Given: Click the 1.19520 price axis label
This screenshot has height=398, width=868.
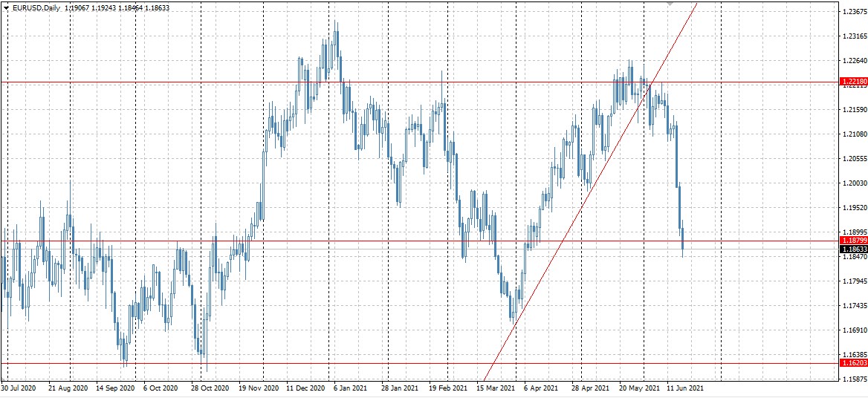Looking at the screenshot, I should point(855,207).
